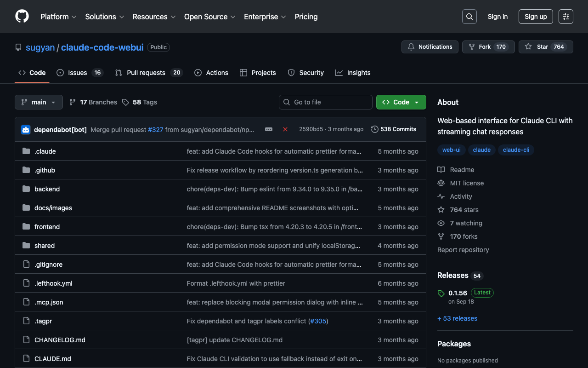Open the main branch dropdown
Viewport: 588px width, 368px height.
coord(39,102)
